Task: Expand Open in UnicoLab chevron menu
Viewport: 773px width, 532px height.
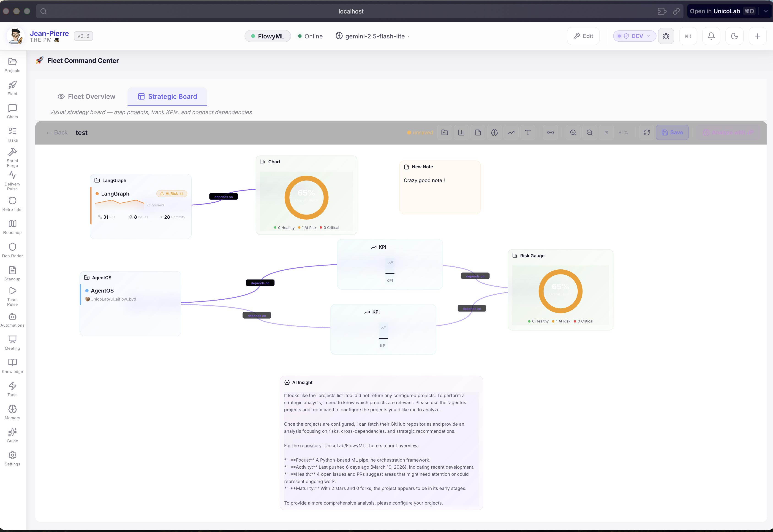Action: (x=765, y=11)
